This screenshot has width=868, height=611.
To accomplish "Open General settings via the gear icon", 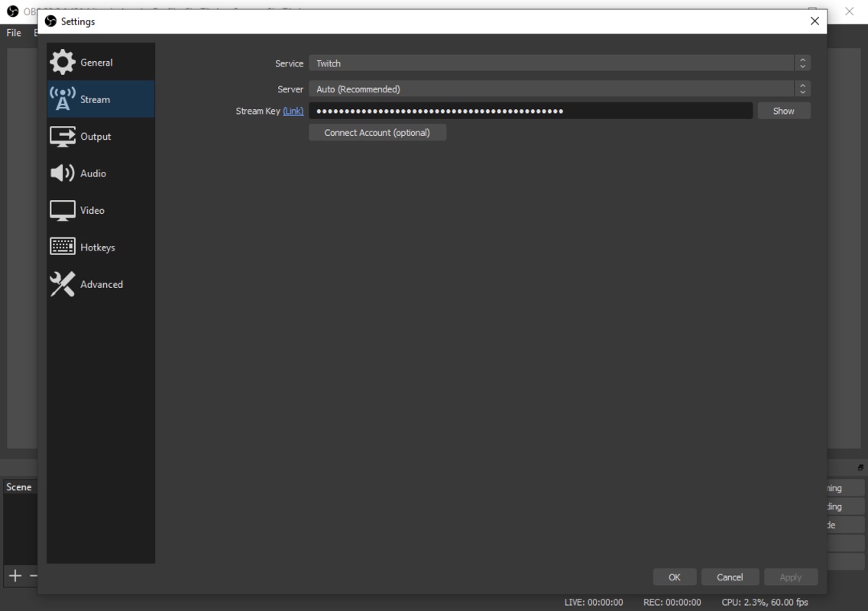I will click(x=63, y=62).
